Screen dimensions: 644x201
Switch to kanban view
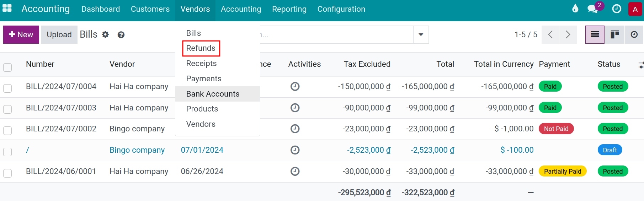click(615, 34)
